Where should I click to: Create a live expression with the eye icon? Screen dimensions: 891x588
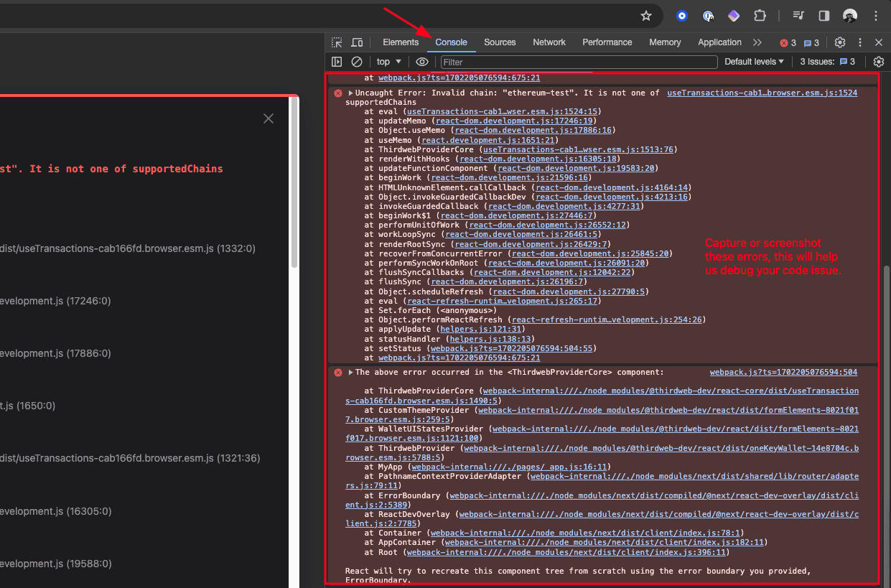pyautogui.click(x=422, y=62)
